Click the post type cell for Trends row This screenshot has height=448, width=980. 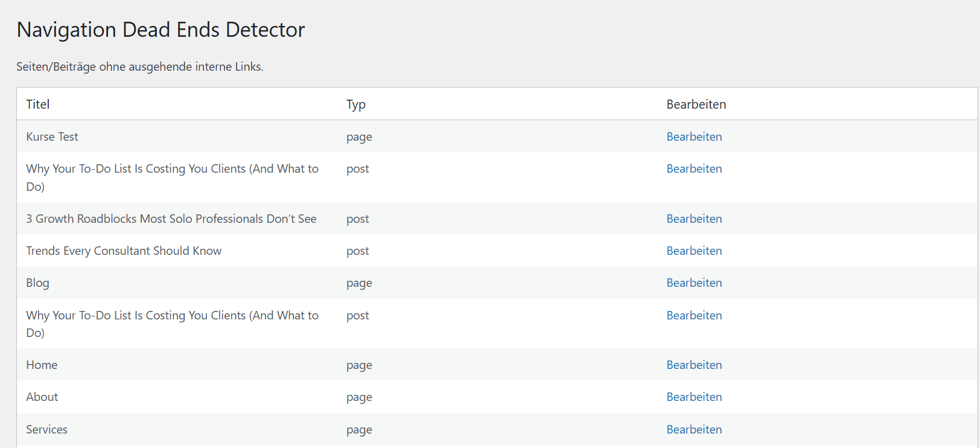coord(357,251)
